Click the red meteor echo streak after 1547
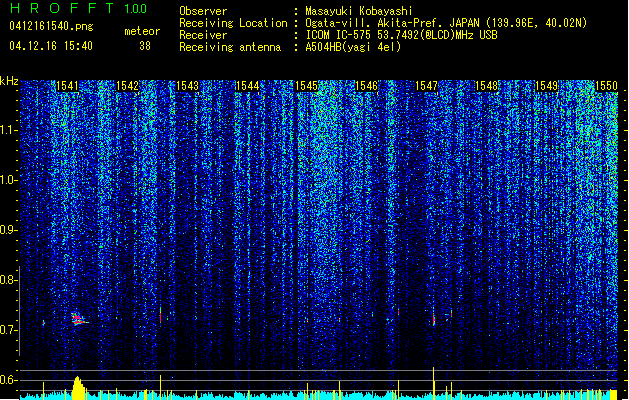 pyautogui.click(x=434, y=320)
